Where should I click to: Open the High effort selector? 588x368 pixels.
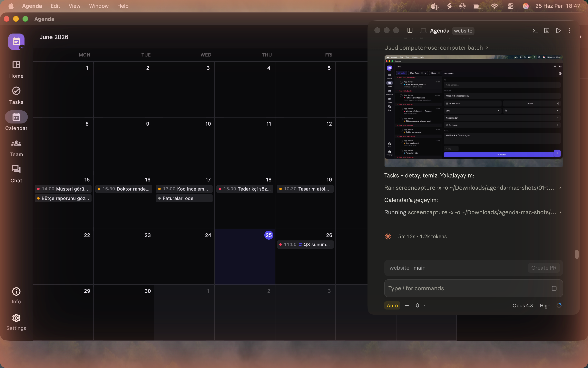click(x=545, y=305)
